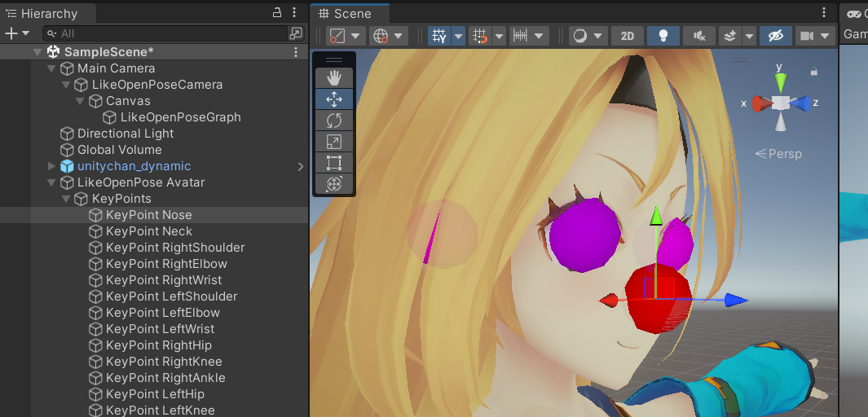Select the Rect tool
The width and height of the screenshot is (868, 417).
[x=334, y=163]
